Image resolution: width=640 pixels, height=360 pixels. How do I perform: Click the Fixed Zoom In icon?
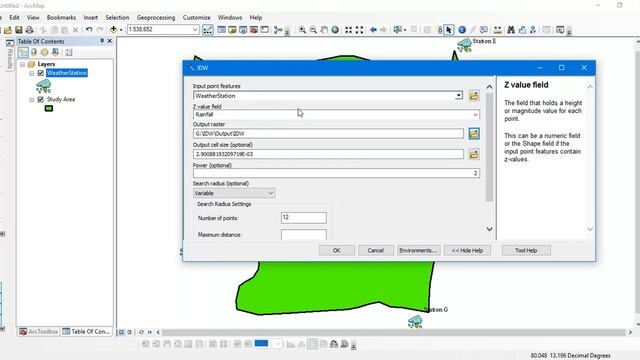tap(349, 30)
